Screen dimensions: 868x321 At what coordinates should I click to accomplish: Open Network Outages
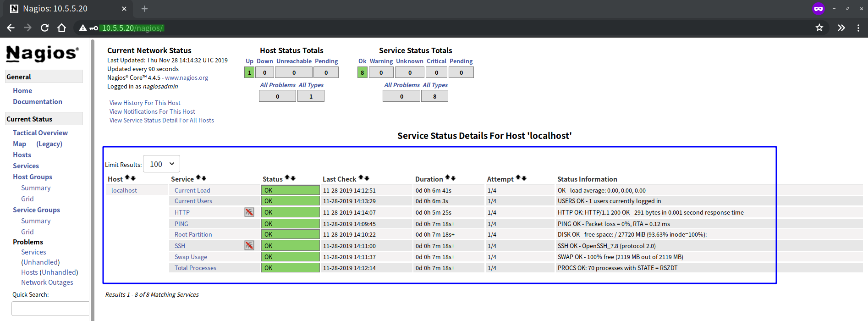(47, 282)
